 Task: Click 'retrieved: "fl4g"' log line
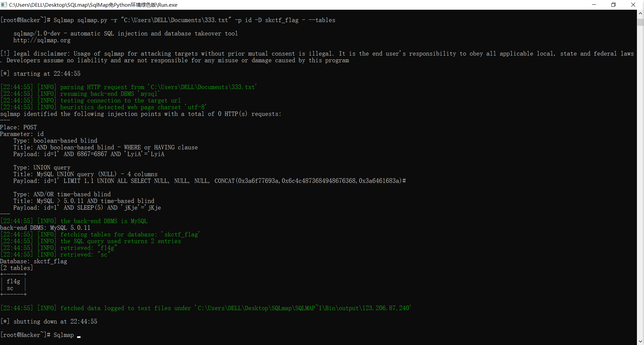point(59,248)
